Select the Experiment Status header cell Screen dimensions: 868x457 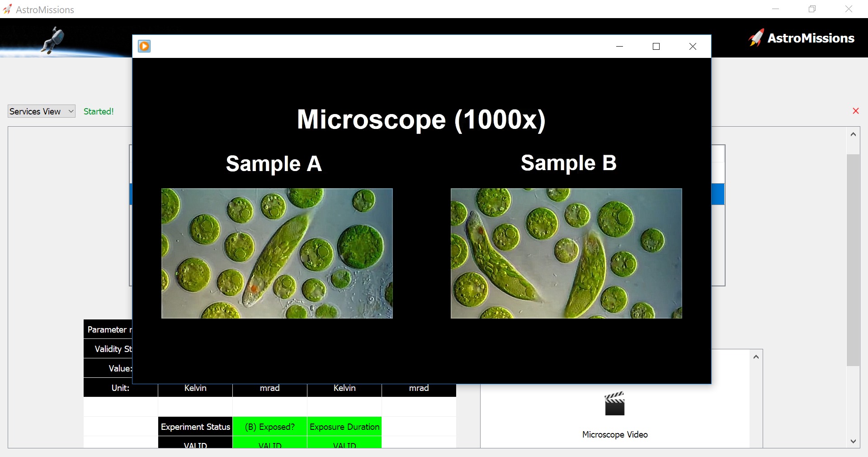pos(195,427)
